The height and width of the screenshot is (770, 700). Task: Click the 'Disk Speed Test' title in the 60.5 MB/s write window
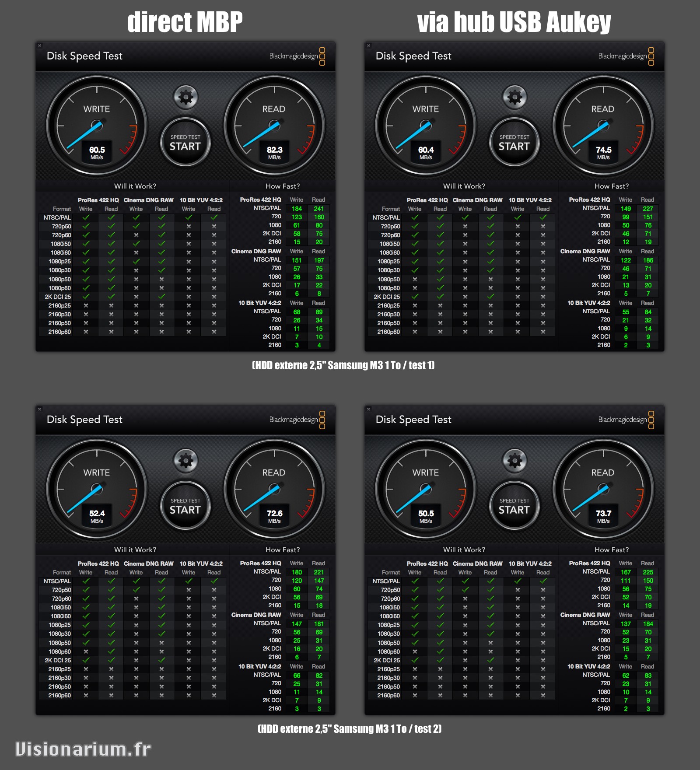click(x=84, y=56)
